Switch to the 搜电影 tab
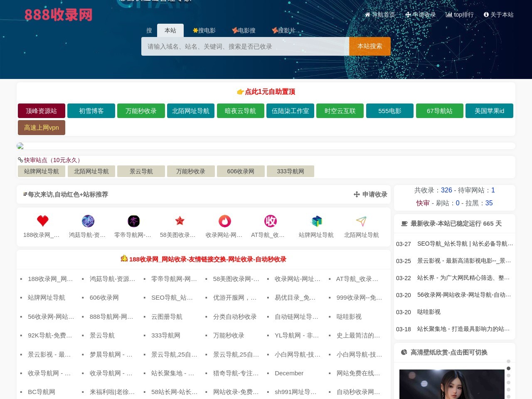The height and width of the screenshot is (399, 532). [x=204, y=30]
